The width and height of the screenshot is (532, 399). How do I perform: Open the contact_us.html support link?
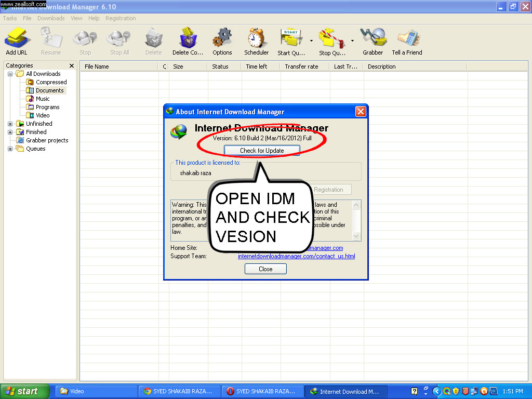(x=297, y=256)
